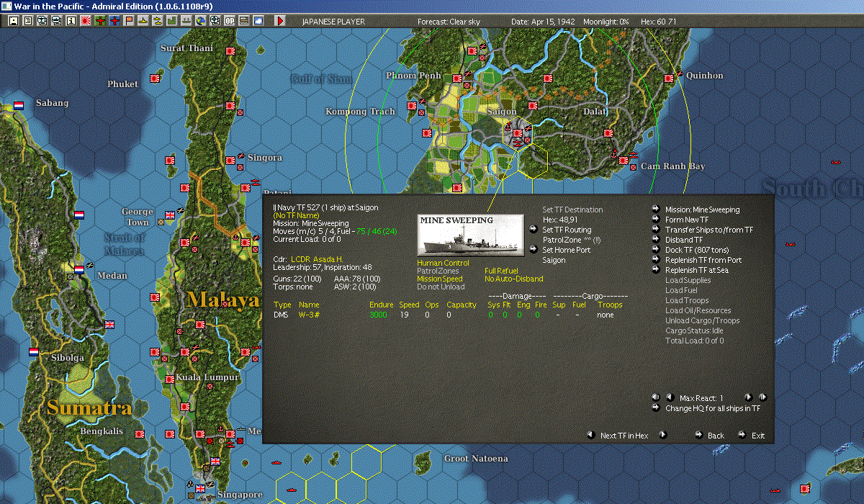
Task: Go to next TF in Hex arrow
Action: [663, 435]
